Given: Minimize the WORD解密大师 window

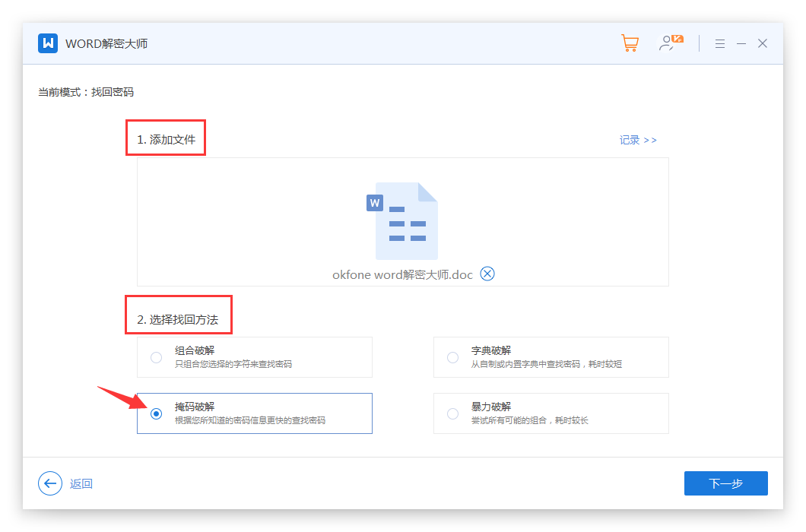Looking at the screenshot, I should 741,43.
